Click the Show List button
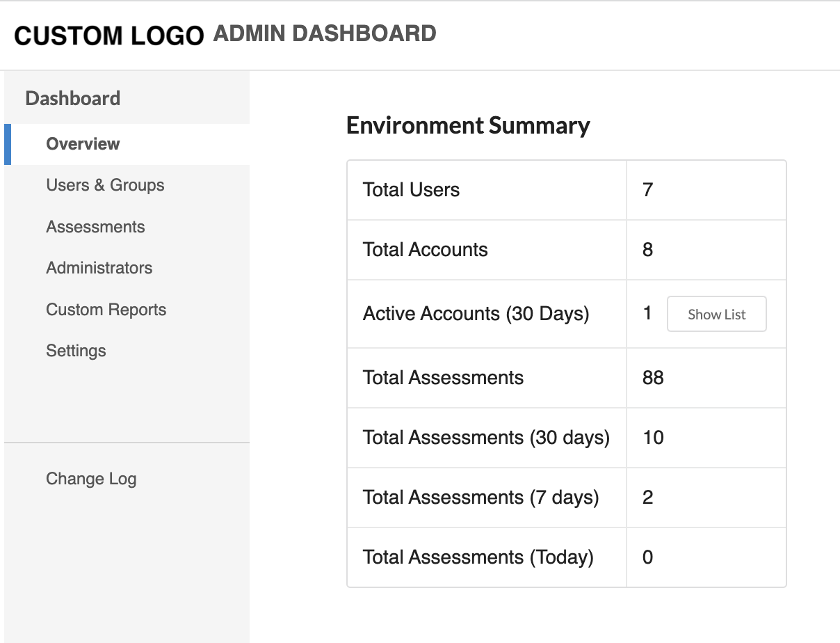The image size is (840, 643). [716, 315]
